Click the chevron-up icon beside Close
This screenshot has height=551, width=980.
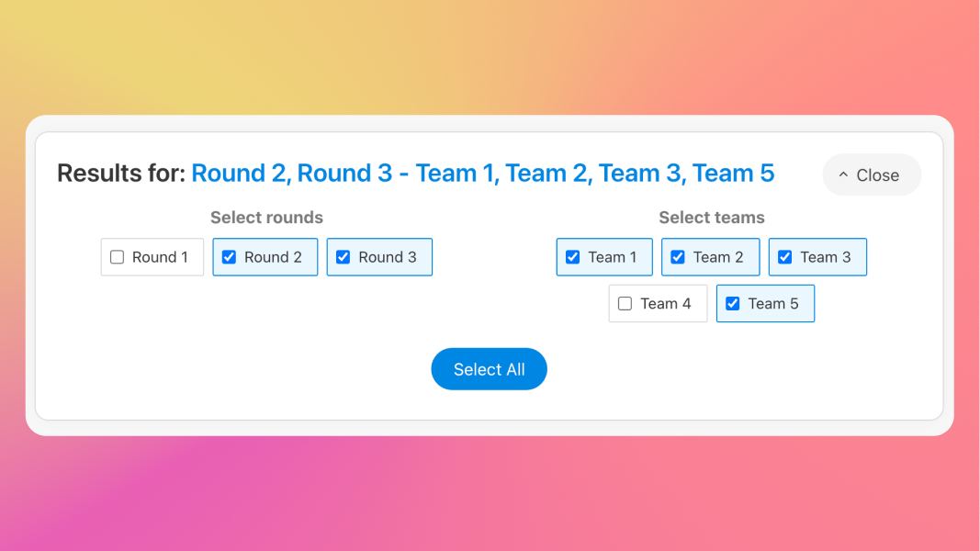pos(843,174)
